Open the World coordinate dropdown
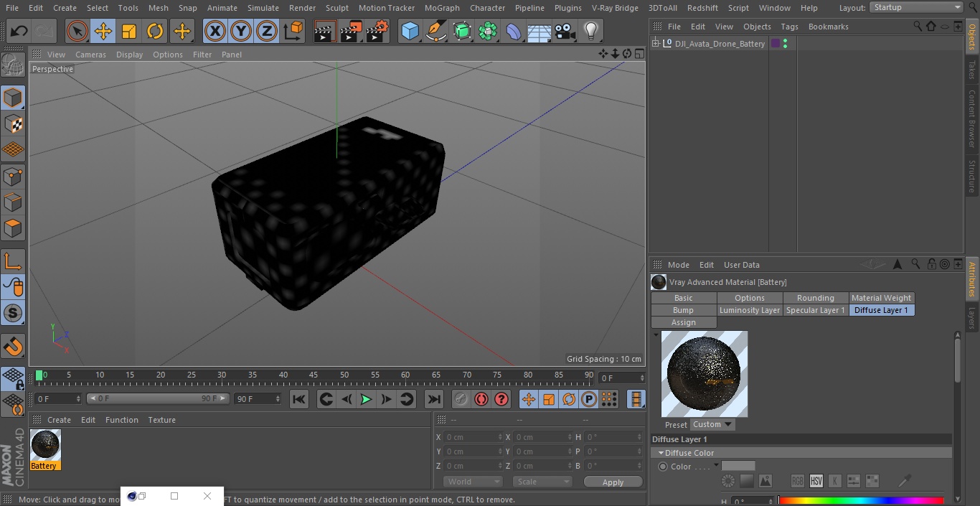The image size is (980, 506). 472,482
